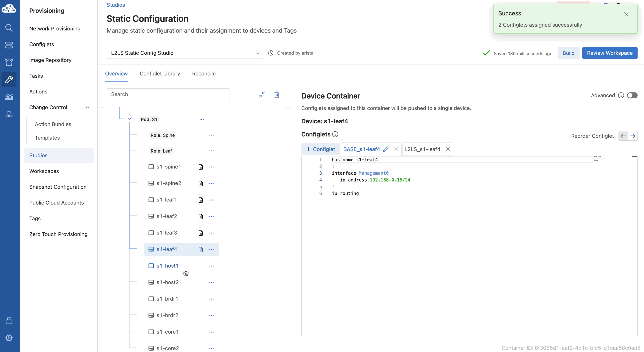Collapse the Pod: S1 tree node
This screenshot has height=352, width=644.
coord(130,119)
